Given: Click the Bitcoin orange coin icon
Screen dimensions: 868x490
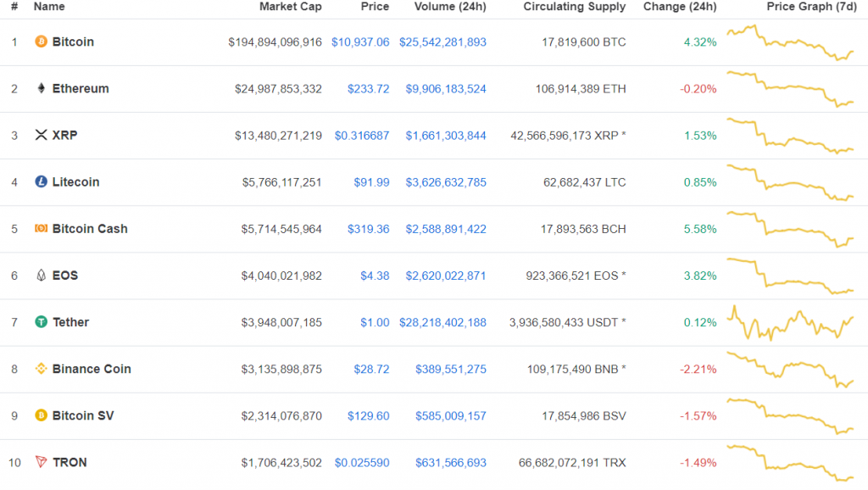Looking at the screenshot, I should 41,42.
